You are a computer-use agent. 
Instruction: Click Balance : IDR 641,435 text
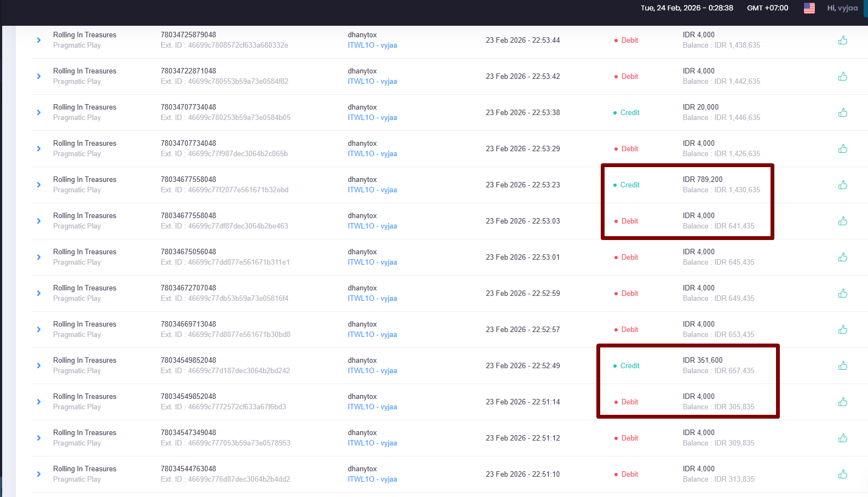tap(718, 226)
